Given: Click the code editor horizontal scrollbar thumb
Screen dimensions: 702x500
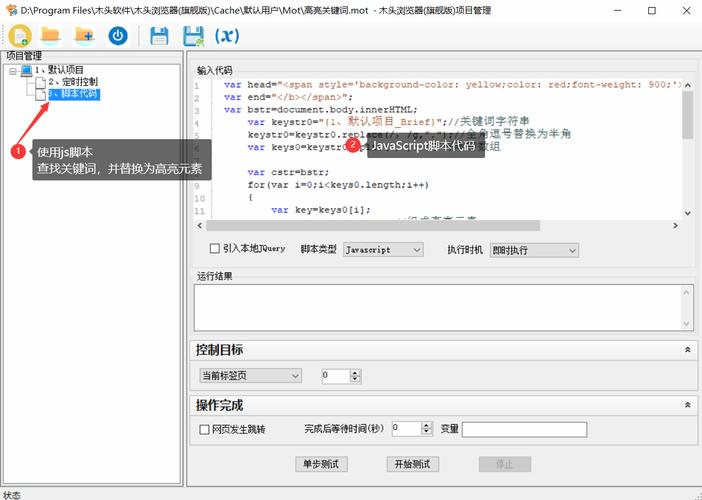Looking at the screenshot, I should (x=373, y=225).
